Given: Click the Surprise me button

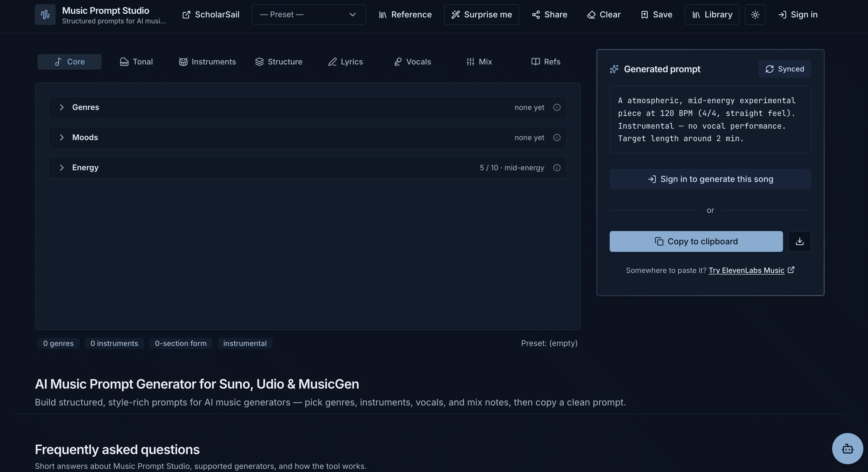Looking at the screenshot, I should click(x=482, y=15).
